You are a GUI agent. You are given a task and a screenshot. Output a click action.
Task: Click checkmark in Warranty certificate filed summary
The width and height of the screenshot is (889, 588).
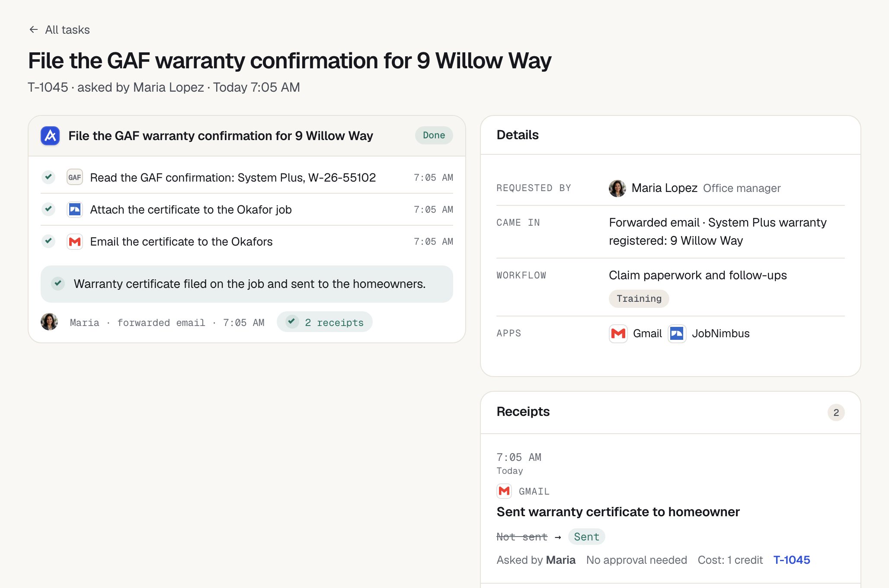click(58, 284)
